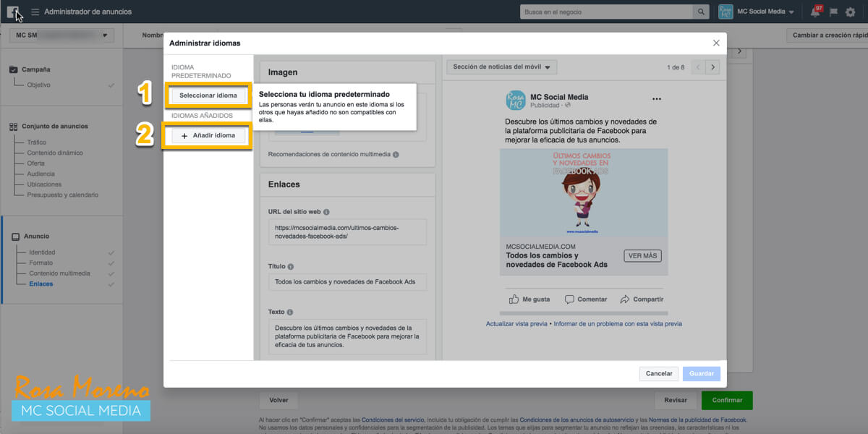
Task: Open the settings gear icon
Action: tap(850, 12)
